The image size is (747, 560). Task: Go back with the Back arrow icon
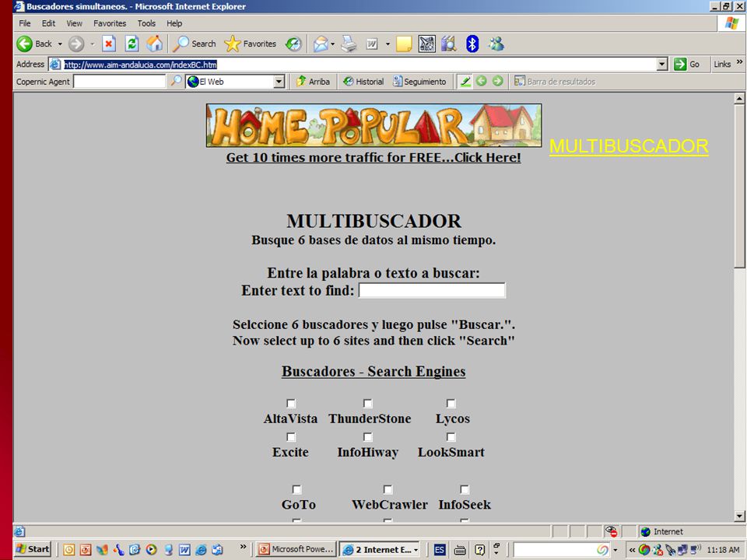(x=24, y=44)
